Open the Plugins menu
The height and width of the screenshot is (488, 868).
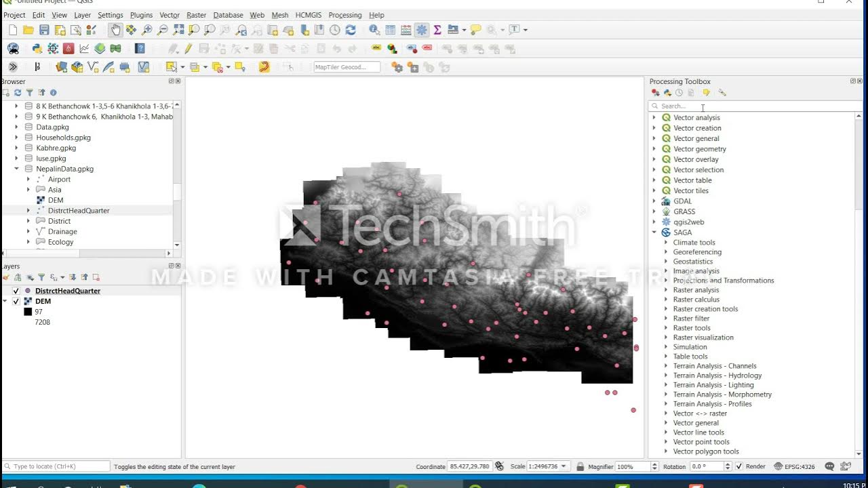(x=141, y=15)
